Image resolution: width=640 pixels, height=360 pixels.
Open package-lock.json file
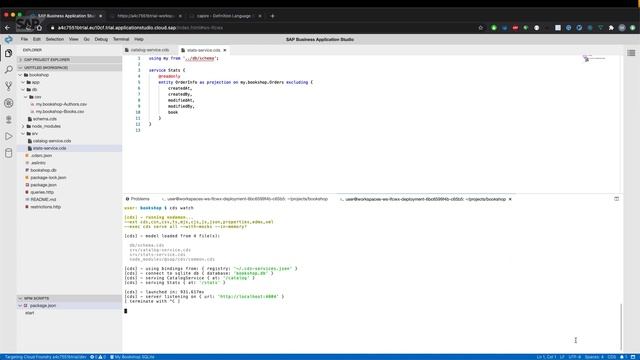tap(48, 178)
